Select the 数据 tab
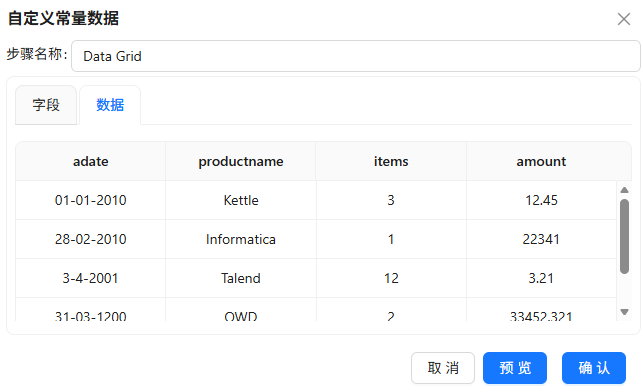The image size is (643, 392). [x=110, y=105]
